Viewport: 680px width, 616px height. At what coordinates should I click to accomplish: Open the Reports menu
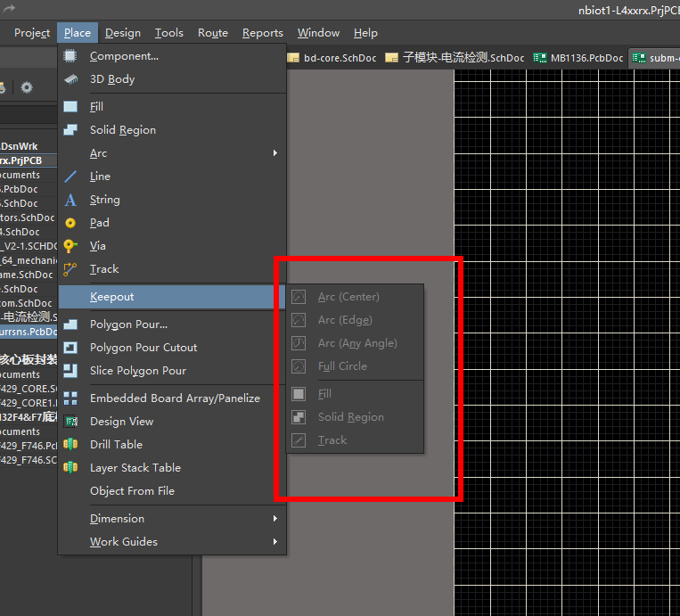(x=262, y=33)
